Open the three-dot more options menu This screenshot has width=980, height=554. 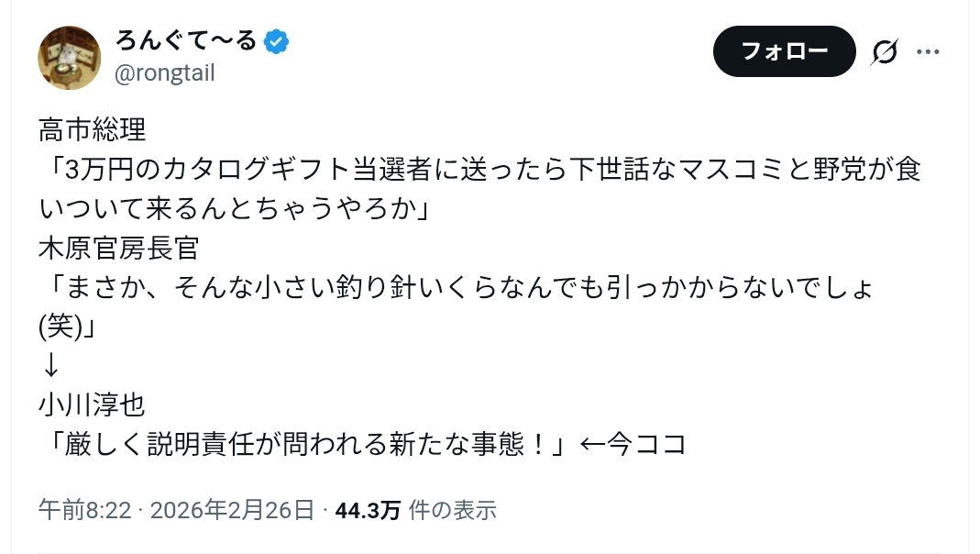click(x=929, y=53)
